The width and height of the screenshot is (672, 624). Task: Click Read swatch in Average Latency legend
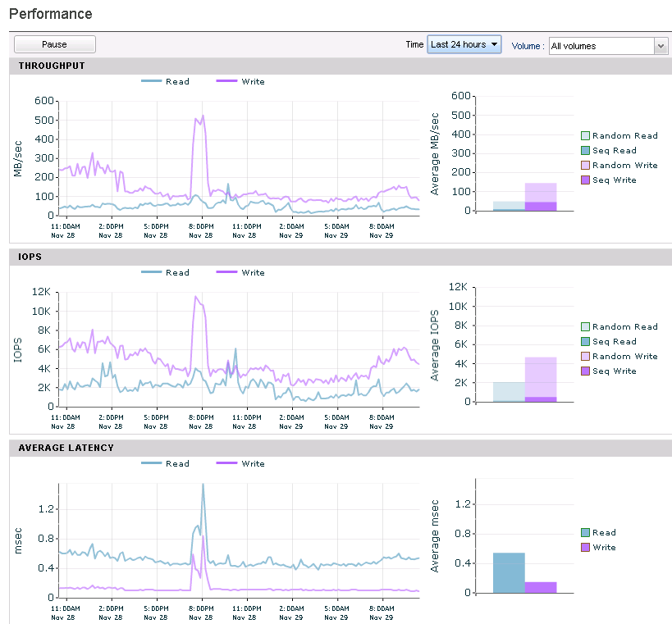585,532
